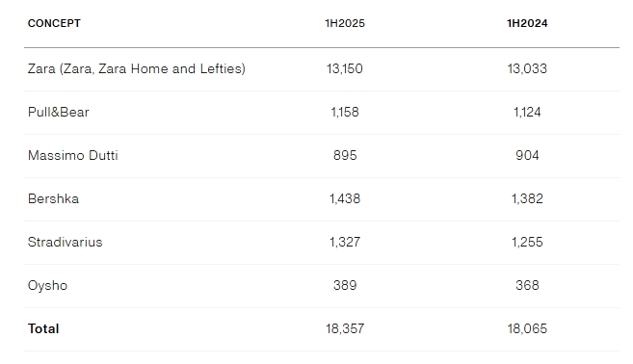Screen dimensions: 633x364
Task: Select the Bershka row label
Action: (x=53, y=198)
